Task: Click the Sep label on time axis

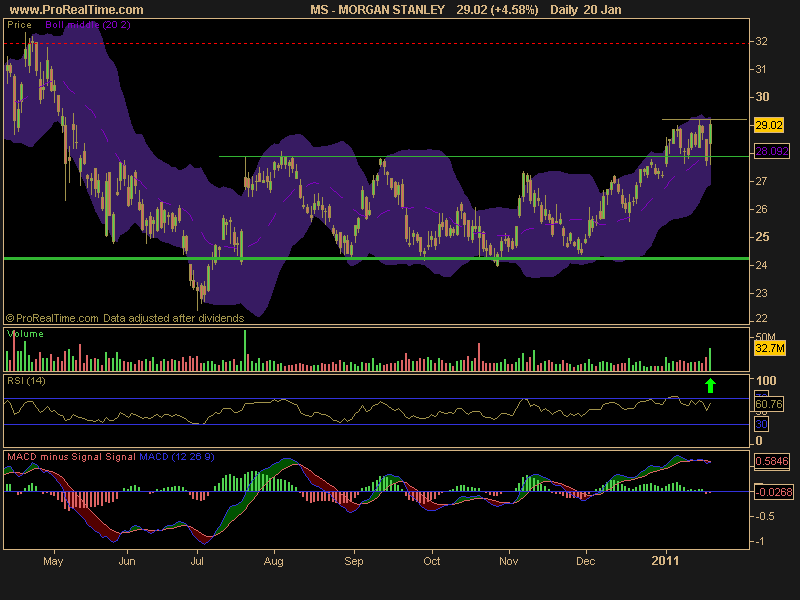Action: click(354, 561)
